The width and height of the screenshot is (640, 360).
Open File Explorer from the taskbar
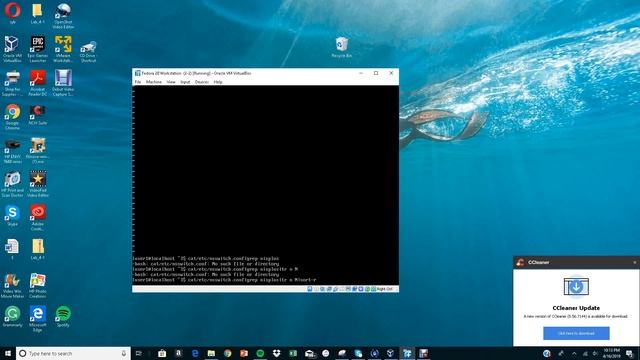(x=211, y=353)
